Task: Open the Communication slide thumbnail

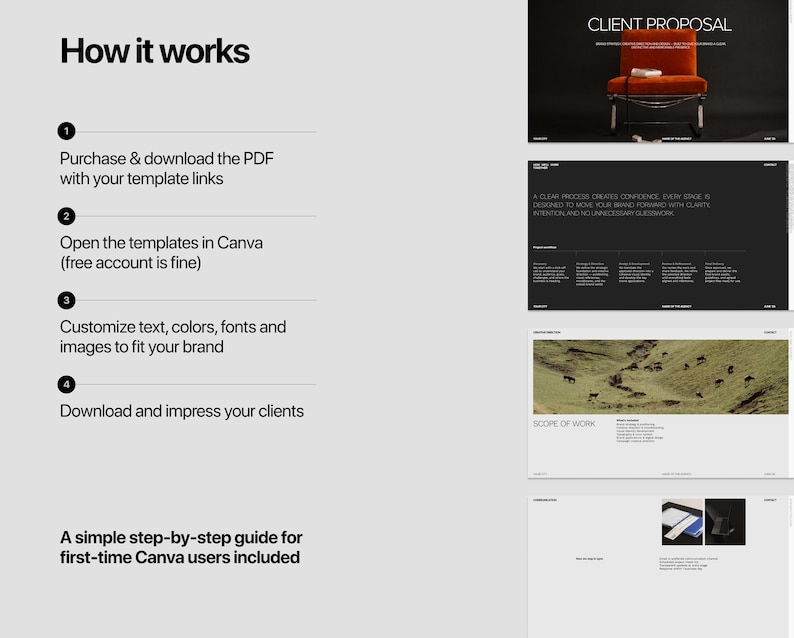Action: [658, 567]
